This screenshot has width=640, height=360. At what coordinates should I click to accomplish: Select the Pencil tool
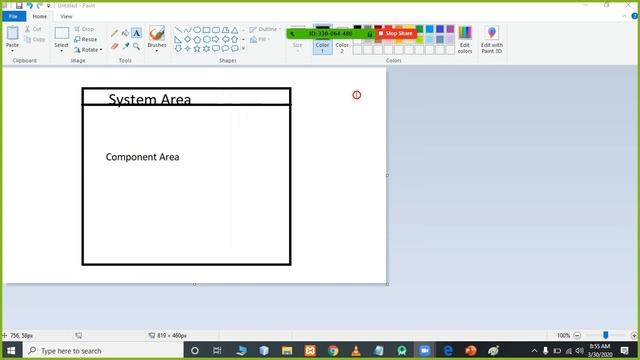coord(114,33)
